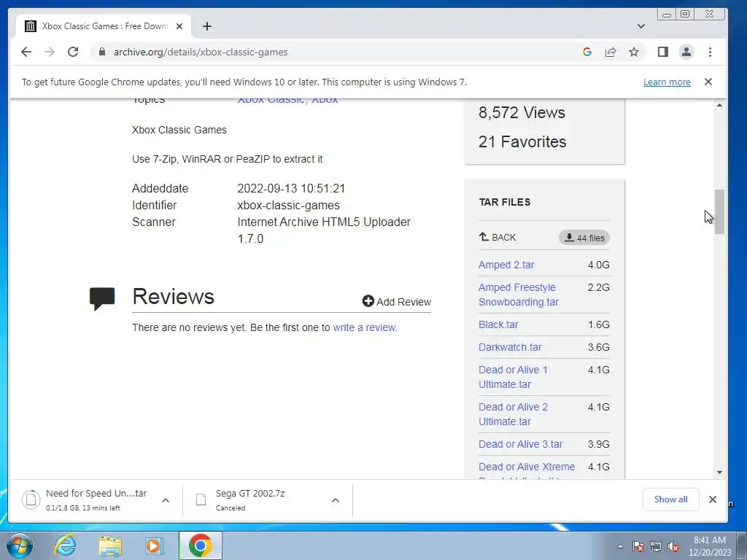Open the Chrome three-dot menu
The width and height of the screenshot is (747, 560).
point(710,52)
